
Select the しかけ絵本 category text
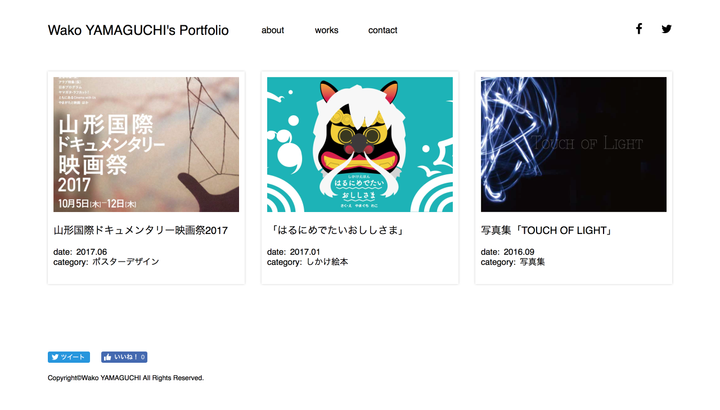tap(327, 262)
